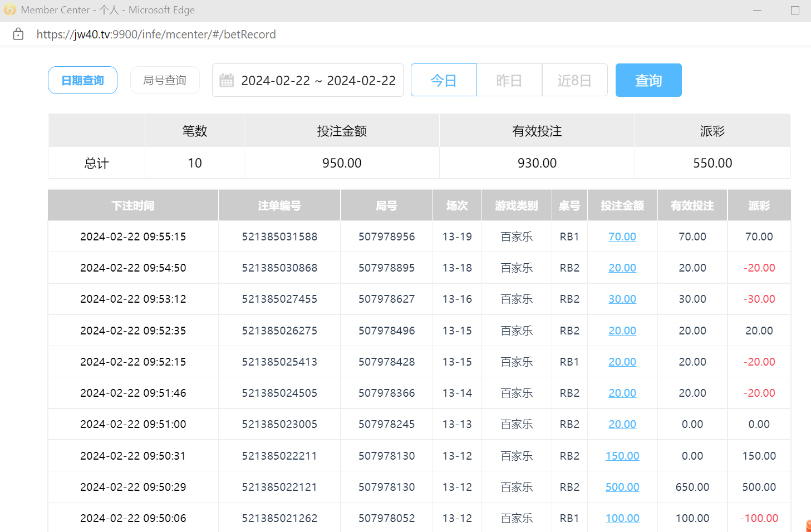The width and height of the screenshot is (811, 532).
Task: Select the 昨日 date filter
Action: tap(509, 80)
